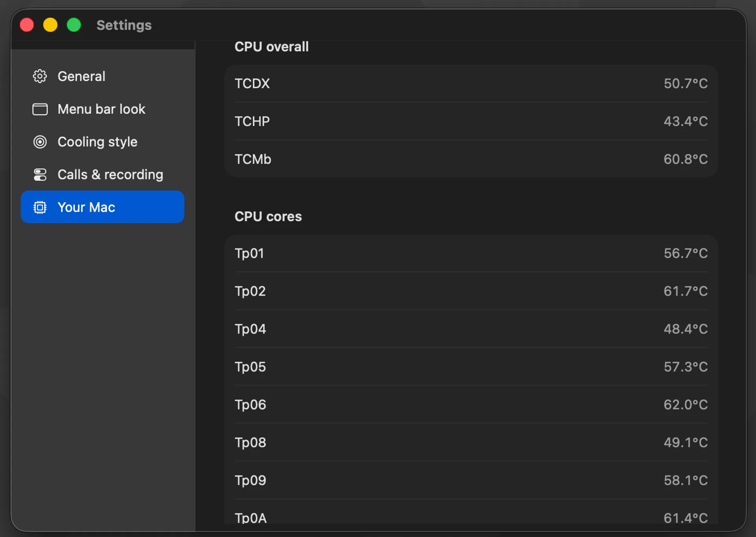Image resolution: width=756 pixels, height=537 pixels.
Task: Go to Cooling style settings
Action: click(102, 142)
